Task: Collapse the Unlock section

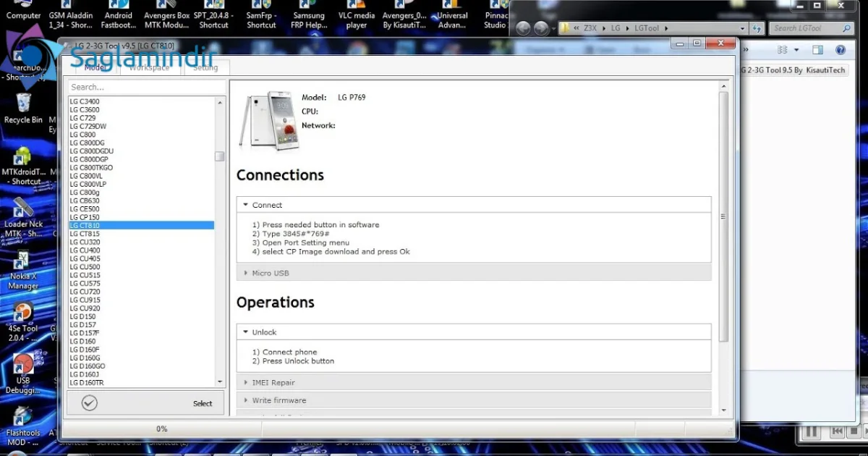Action: (x=474, y=332)
